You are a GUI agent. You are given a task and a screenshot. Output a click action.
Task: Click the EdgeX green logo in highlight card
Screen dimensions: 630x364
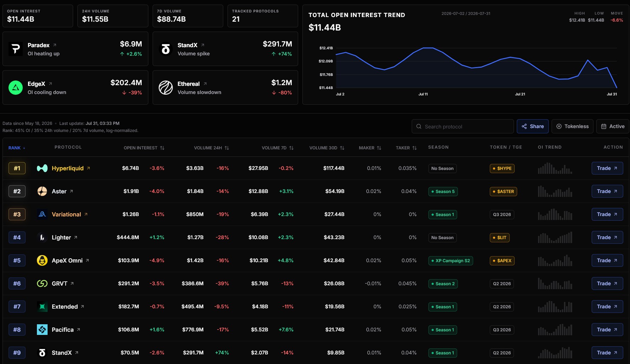16,88
